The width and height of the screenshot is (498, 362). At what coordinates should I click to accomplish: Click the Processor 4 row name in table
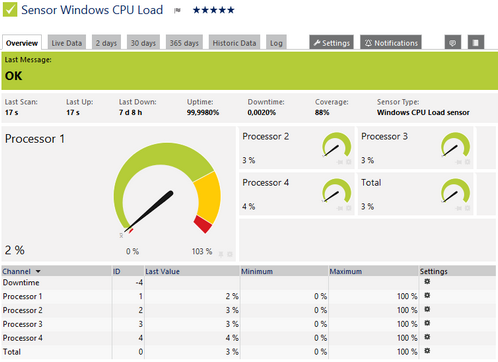point(22,338)
